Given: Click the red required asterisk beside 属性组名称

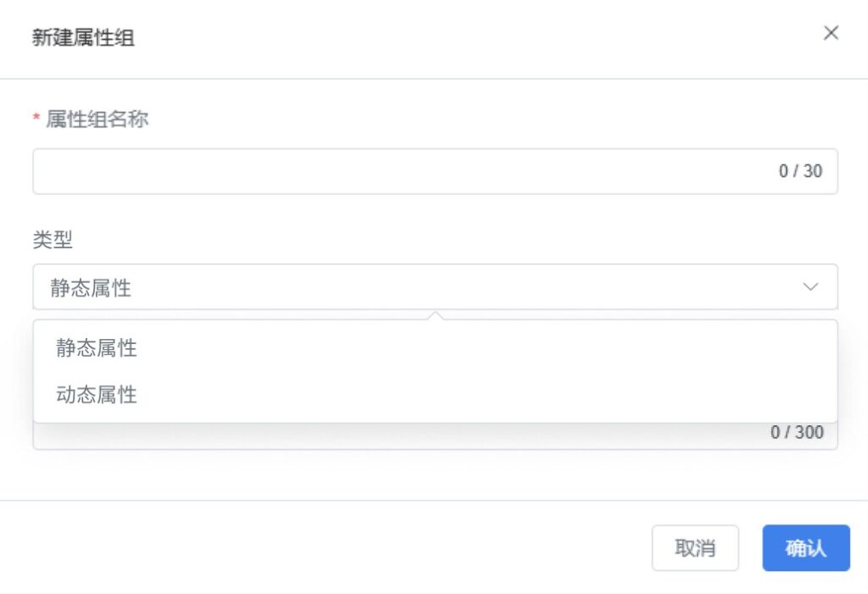Looking at the screenshot, I should 36,120.
